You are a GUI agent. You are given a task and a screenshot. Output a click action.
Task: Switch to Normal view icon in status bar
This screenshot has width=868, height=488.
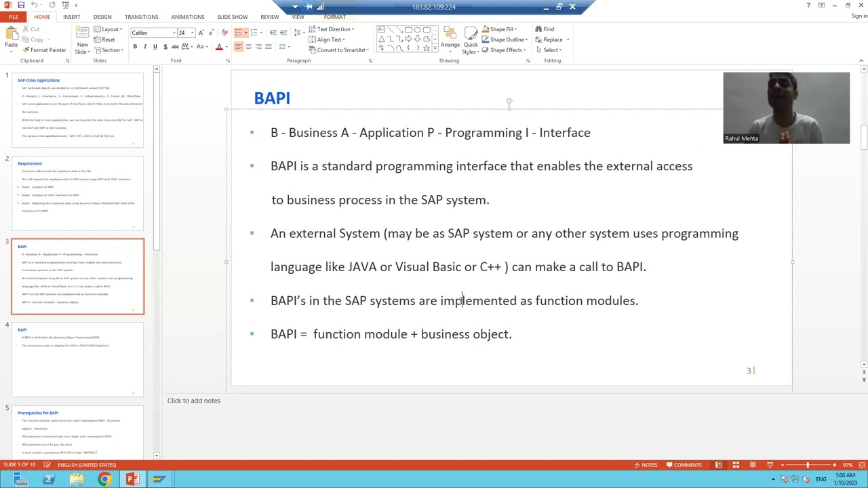click(719, 465)
